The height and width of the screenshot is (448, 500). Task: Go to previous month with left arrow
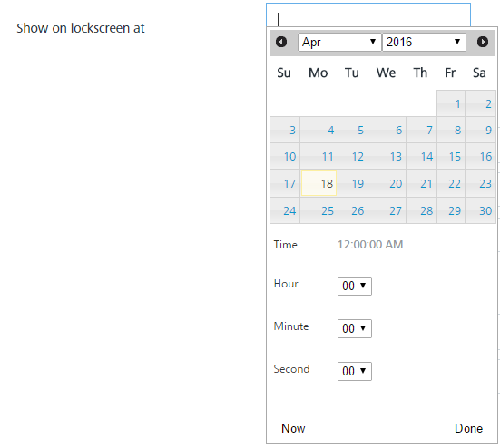click(x=281, y=42)
